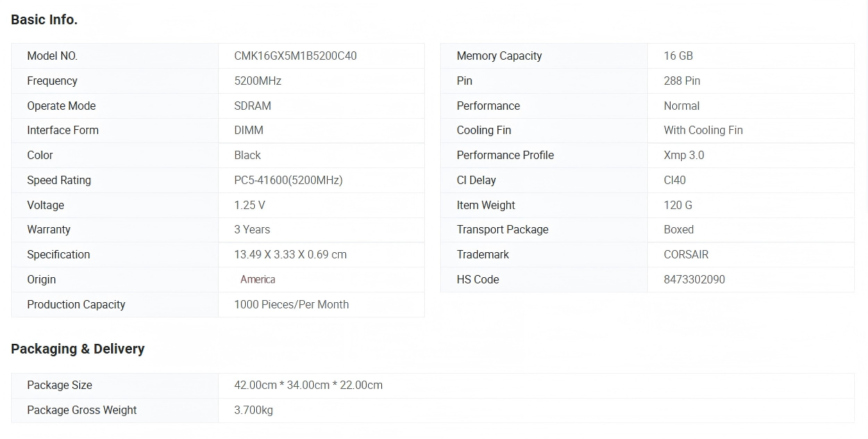Click the 13.49 X 3.33 X 0.69 cm specification
868x439 pixels.
coord(290,254)
